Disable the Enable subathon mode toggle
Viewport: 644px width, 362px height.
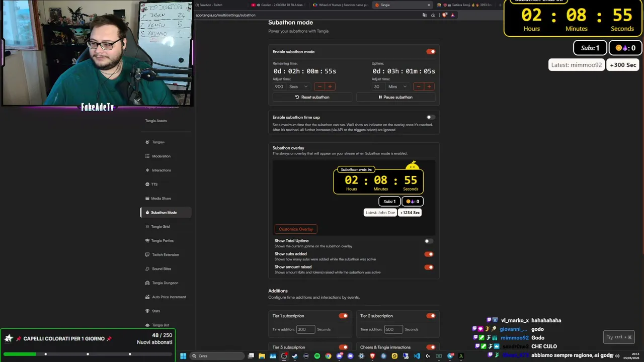pos(431,52)
